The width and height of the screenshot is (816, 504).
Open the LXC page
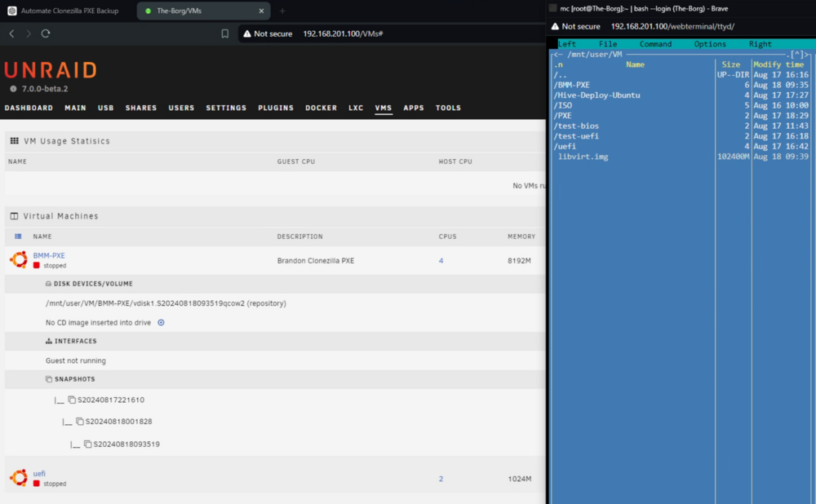tap(356, 108)
